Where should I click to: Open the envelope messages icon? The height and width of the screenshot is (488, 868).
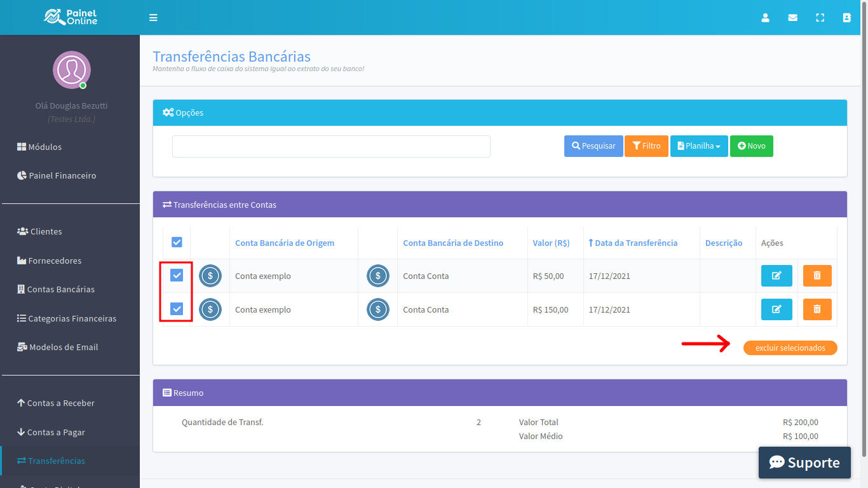pos(793,18)
